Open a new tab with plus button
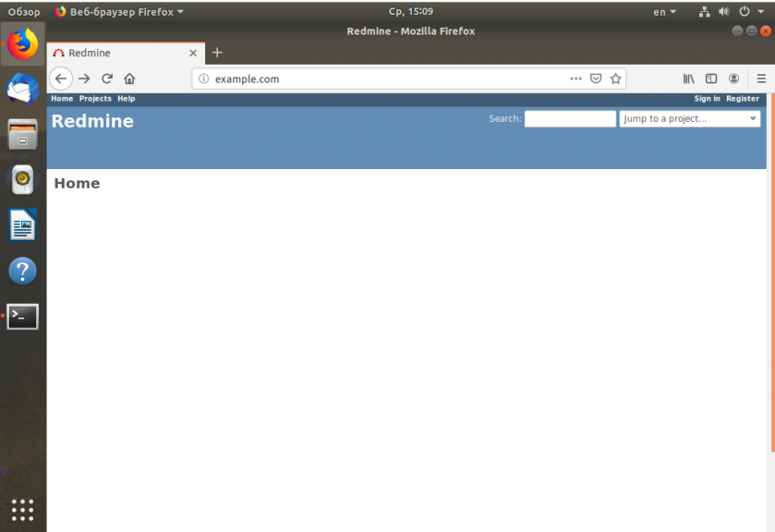Screen dimensions: 775x532 [x=217, y=53]
